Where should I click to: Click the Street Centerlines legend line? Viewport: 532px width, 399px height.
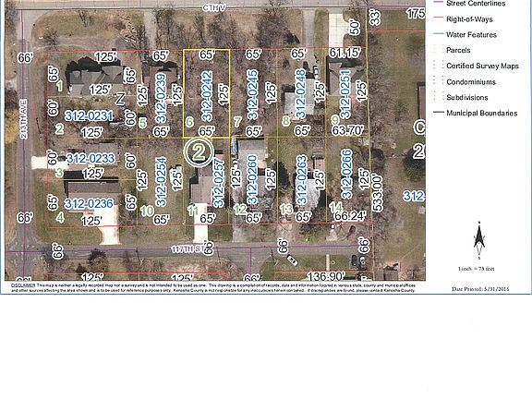coord(439,3)
